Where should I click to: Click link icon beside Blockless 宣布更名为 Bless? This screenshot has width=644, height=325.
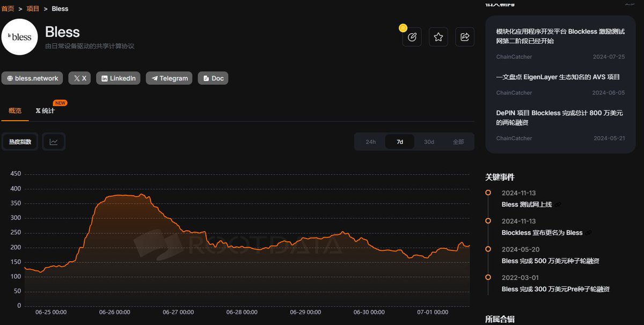point(589,233)
